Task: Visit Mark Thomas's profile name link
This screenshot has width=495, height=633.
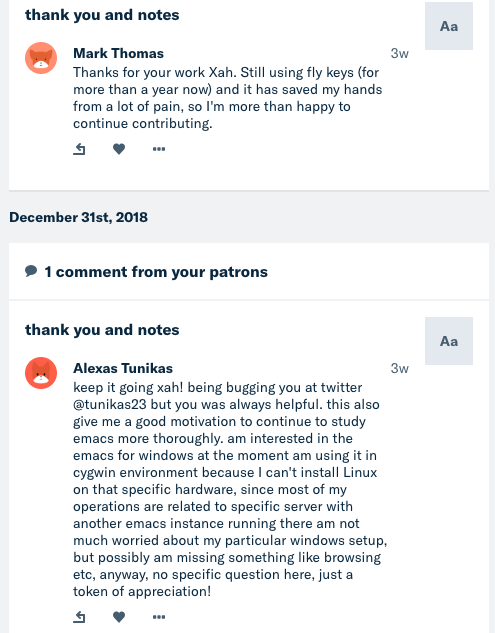Action: tap(118, 53)
